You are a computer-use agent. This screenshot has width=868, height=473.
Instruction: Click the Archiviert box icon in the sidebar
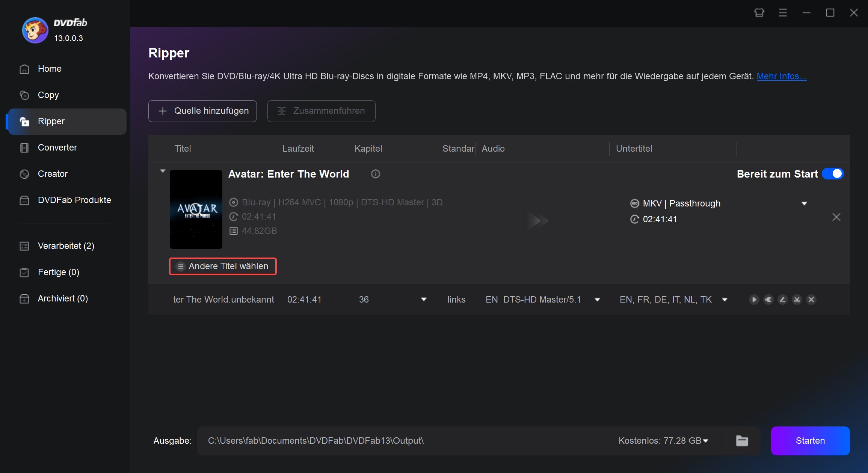click(x=24, y=299)
